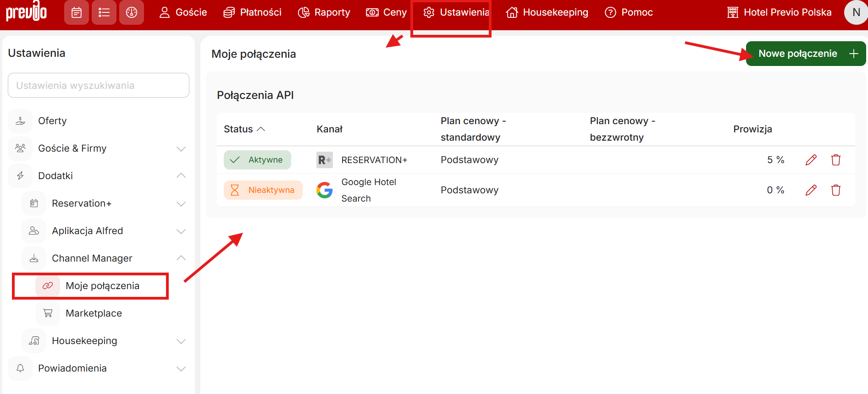Edit the RESERVATION+ connection with pencil icon
The height and width of the screenshot is (394, 868).
(811, 160)
